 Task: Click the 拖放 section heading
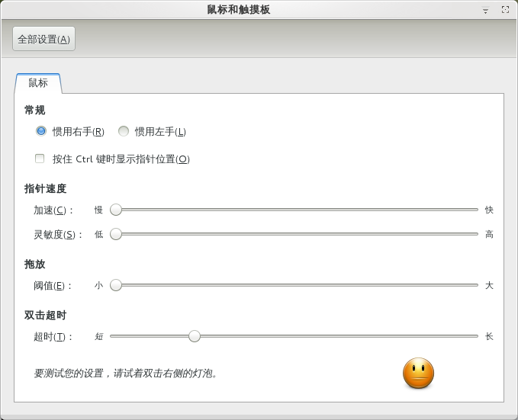(x=34, y=265)
